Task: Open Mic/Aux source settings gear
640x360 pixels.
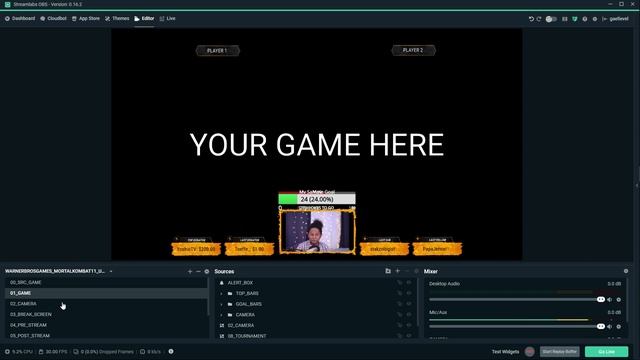Action: click(619, 327)
